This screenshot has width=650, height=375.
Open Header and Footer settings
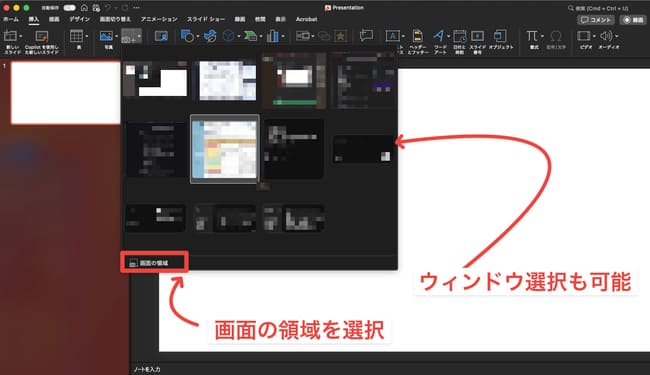pos(418,41)
